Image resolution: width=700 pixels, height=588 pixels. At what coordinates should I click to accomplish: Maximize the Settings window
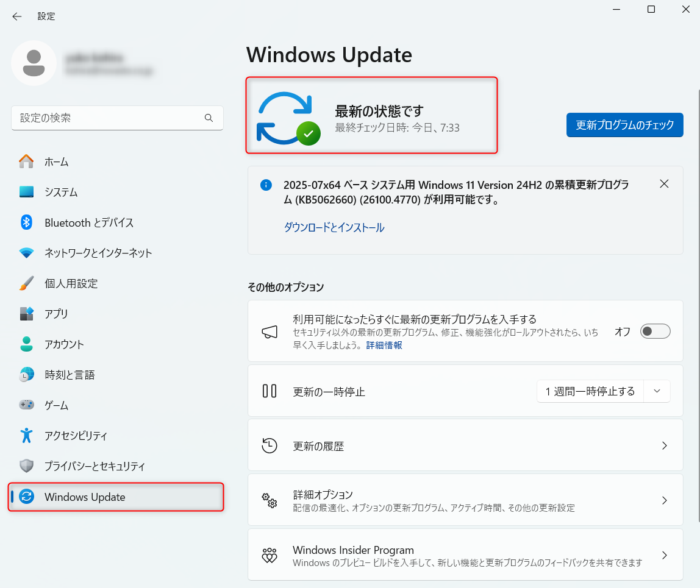(651, 9)
